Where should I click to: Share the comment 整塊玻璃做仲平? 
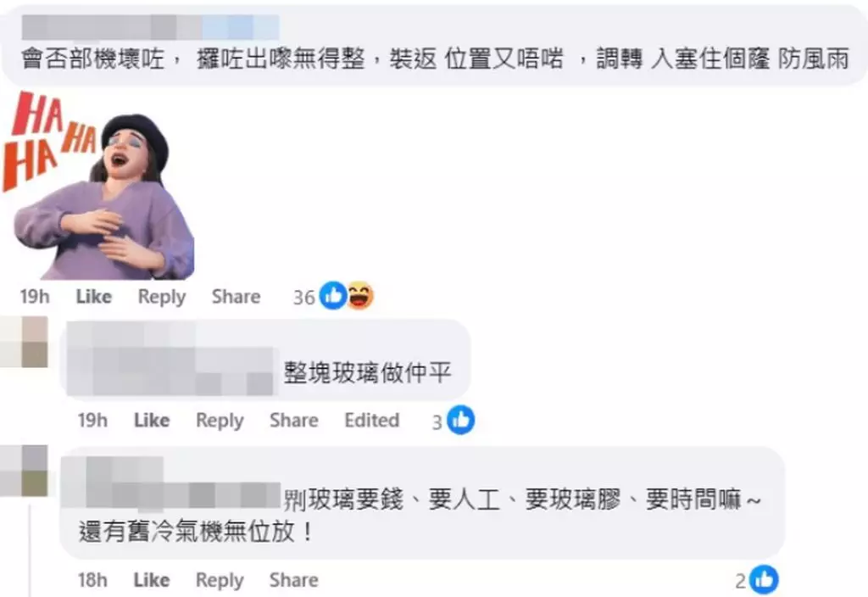pyautogui.click(x=294, y=421)
